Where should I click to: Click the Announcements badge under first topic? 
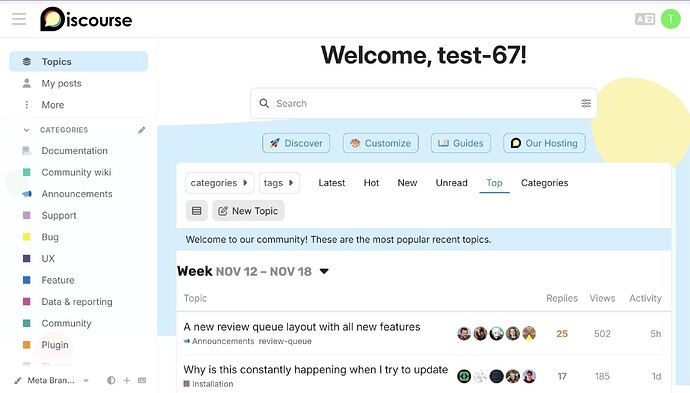[219, 341]
